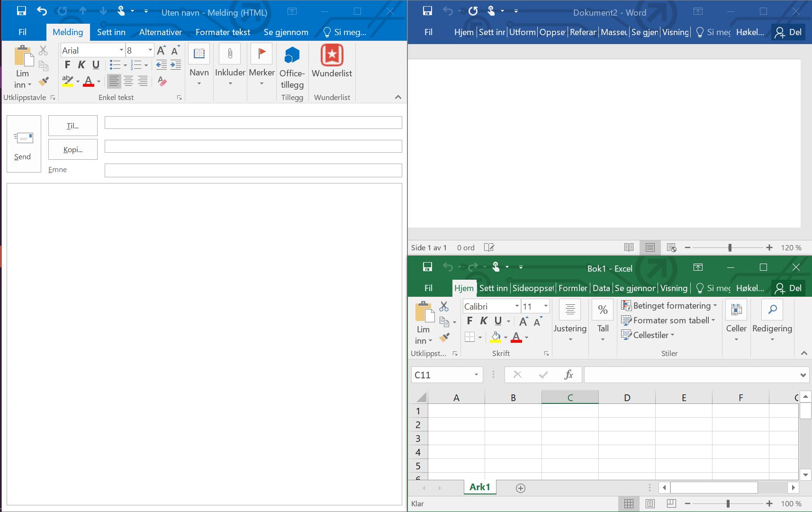Toggle bold in the Outlook message ribbon
The image size is (812, 512).
(x=67, y=65)
